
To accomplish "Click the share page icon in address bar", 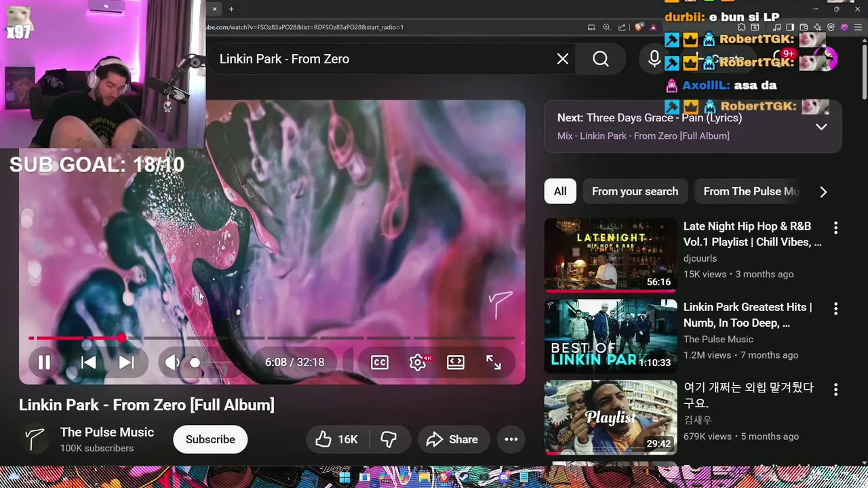I will 623,27.
